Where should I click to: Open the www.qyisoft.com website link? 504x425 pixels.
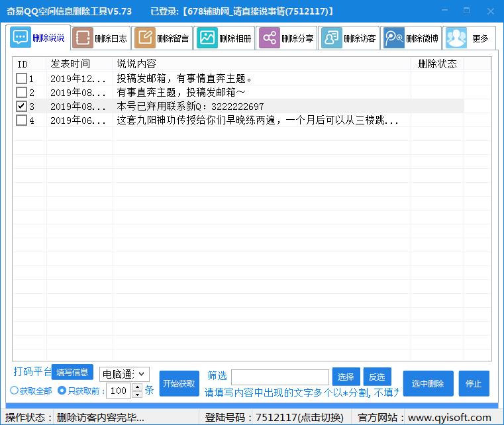pyautogui.click(x=449, y=417)
